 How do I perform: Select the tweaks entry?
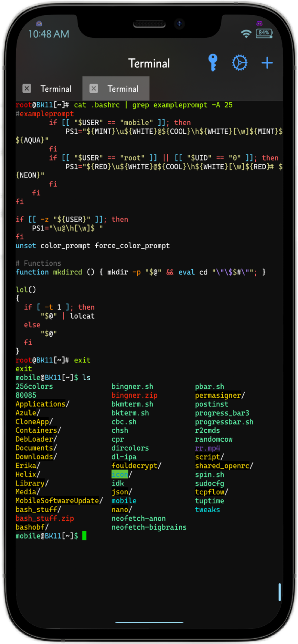click(207, 509)
